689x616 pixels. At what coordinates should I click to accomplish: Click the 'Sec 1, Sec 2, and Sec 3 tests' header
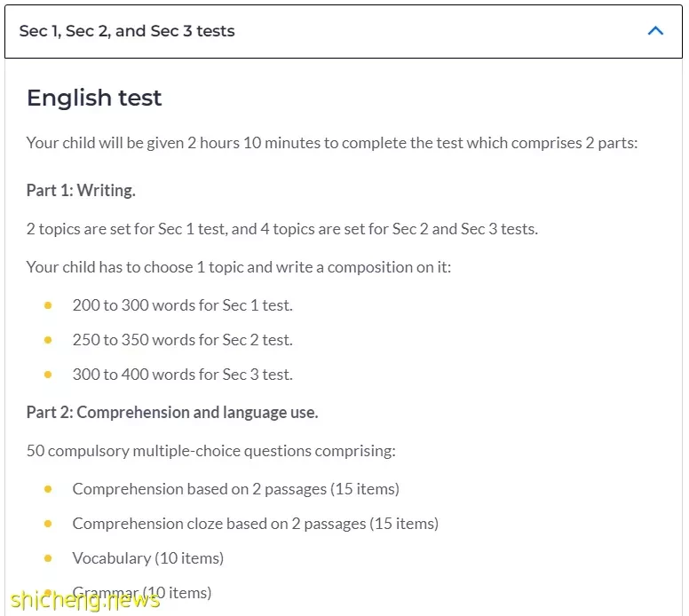pos(344,31)
